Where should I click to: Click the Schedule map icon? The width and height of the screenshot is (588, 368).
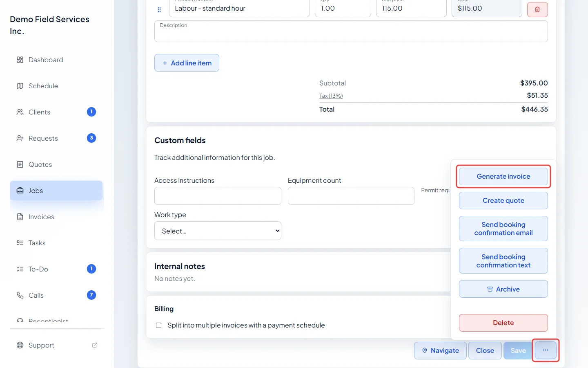tap(20, 86)
